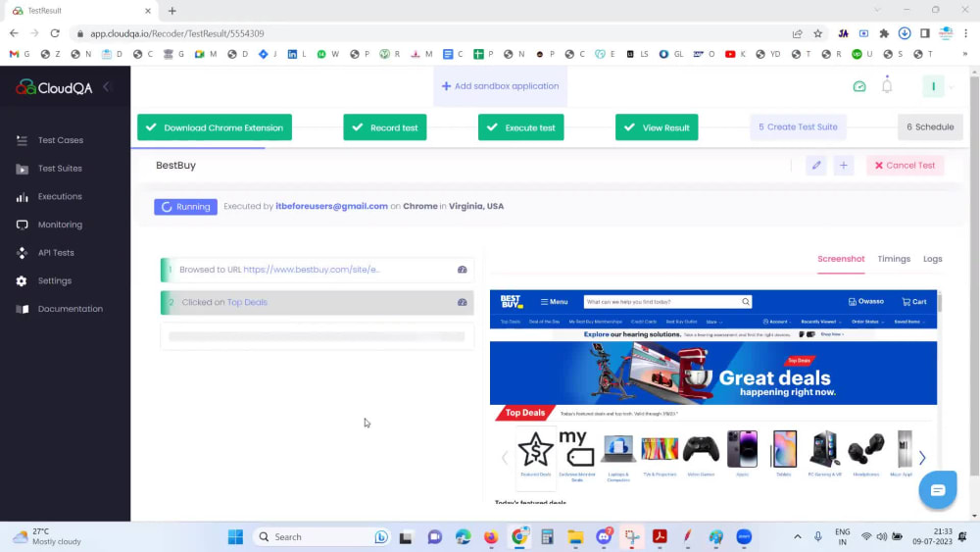Open the browser side panel icon
The width and height of the screenshot is (980, 552).
coord(925,33)
